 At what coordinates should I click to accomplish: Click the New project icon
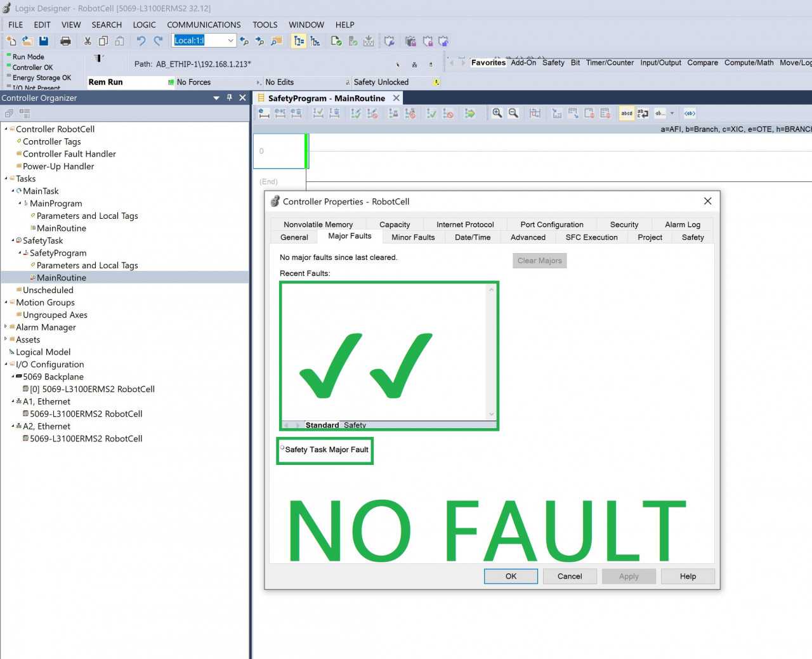(x=11, y=41)
